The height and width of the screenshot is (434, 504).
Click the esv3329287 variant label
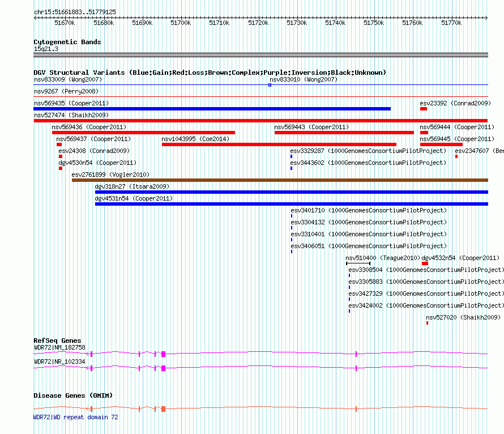click(368, 151)
